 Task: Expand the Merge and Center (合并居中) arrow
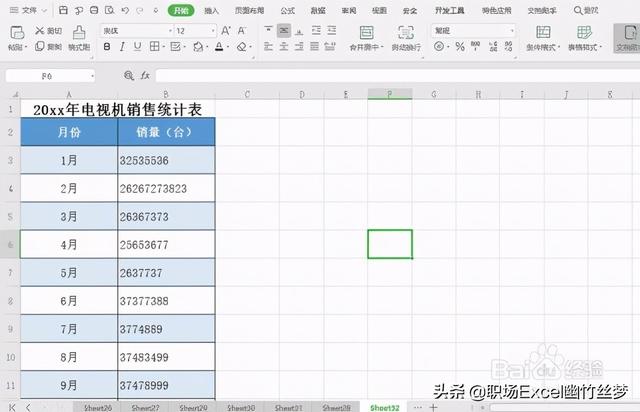382,47
